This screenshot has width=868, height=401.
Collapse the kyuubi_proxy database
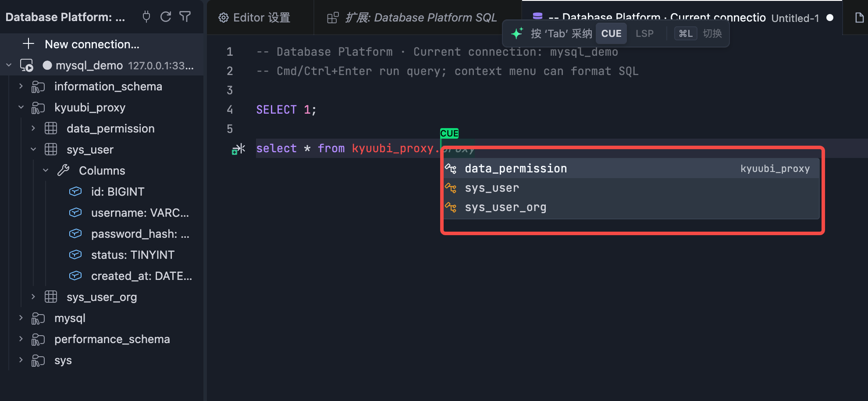coord(21,107)
